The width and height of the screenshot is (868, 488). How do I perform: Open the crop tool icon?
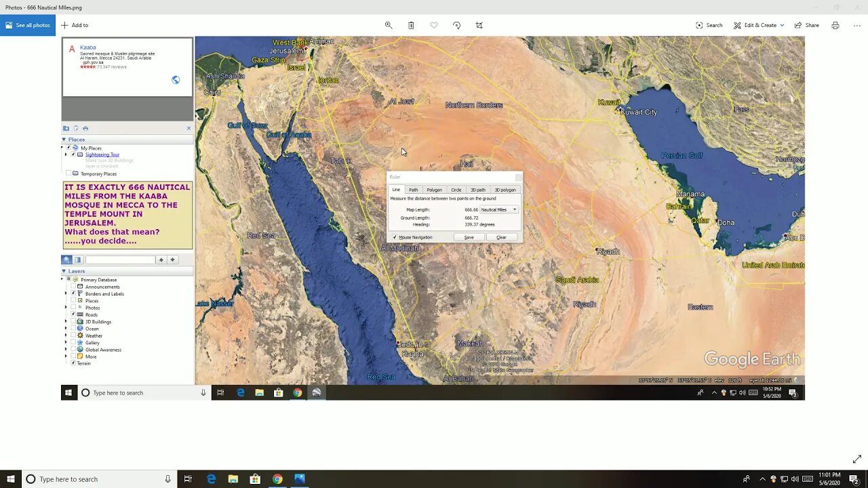pyautogui.click(x=479, y=25)
